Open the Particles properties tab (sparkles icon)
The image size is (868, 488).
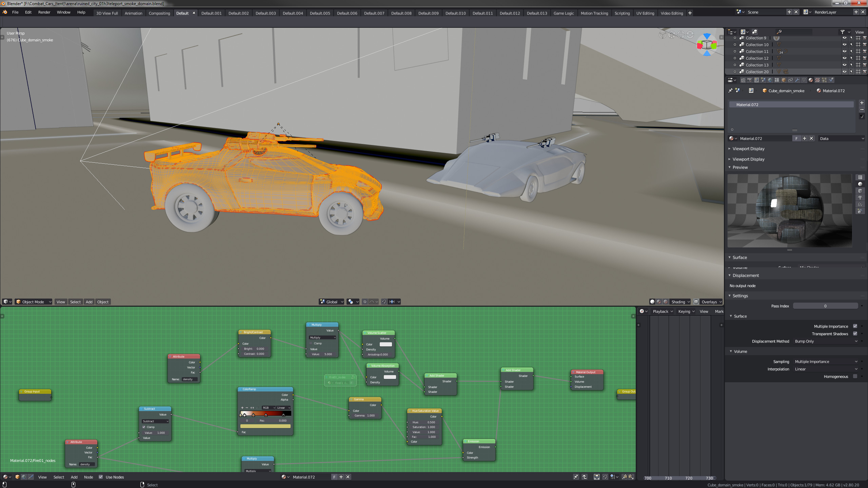(x=824, y=80)
